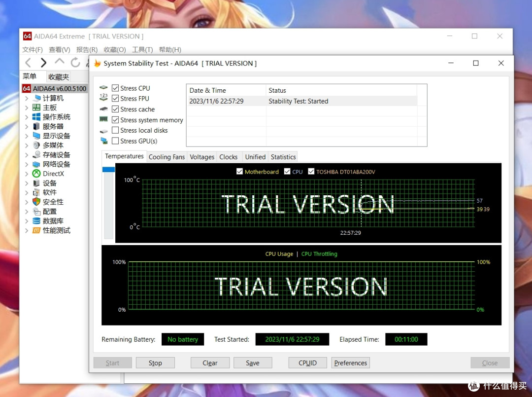Click the up arrow in AIDA64 toolbar
Screen dimensions: 532x397
coord(60,62)
